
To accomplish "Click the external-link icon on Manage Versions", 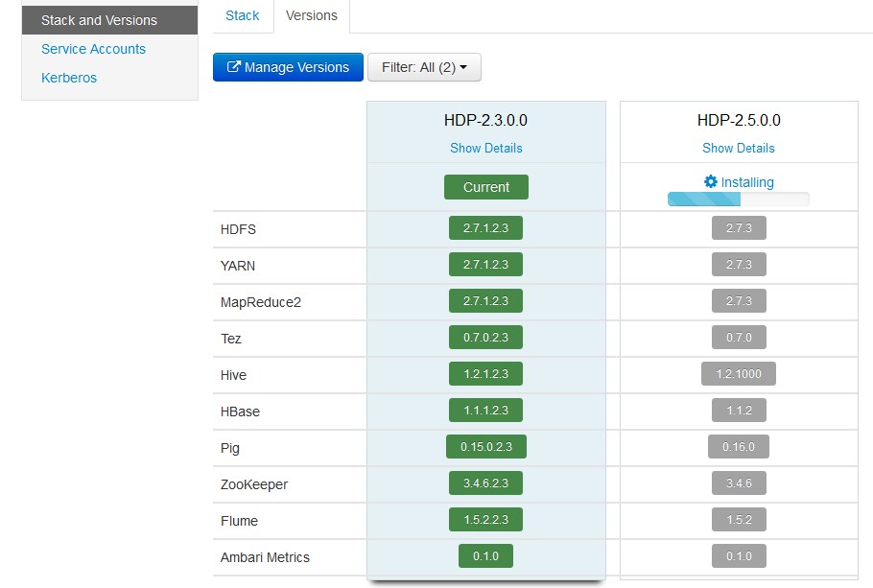I will pyautogui.click(x=233, y=68).
